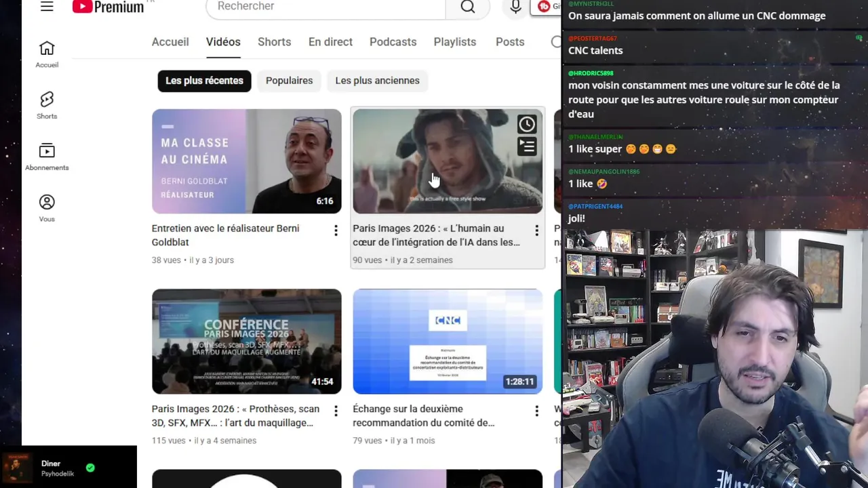Open options for L'humain au cœur video
Image resolution: width=868 pixels, height=488 pixels.
(x=536, y=231)
